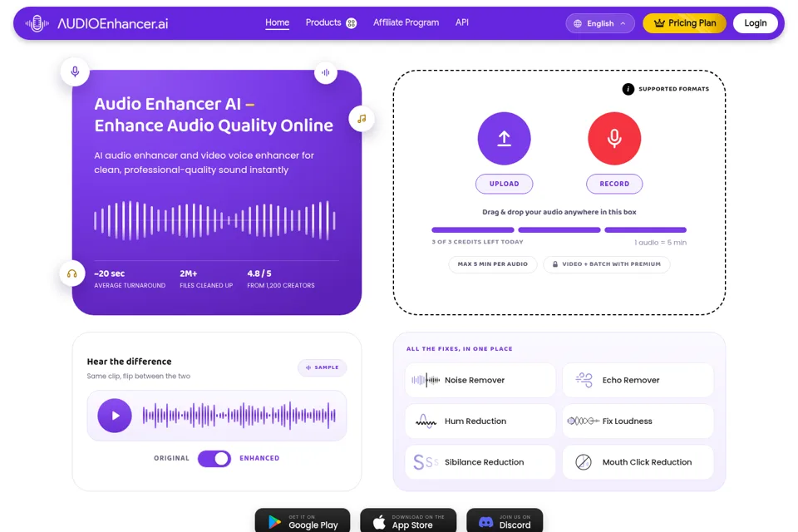Image resolution: width=798 pixels, height=532 pixels.
Task: Click the floating microphone icon badge on hero card
Action: tap(75, 71)
